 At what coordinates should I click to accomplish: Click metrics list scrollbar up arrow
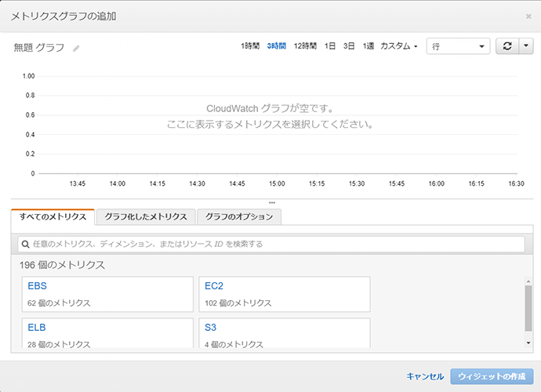click(x=528, y=281)
